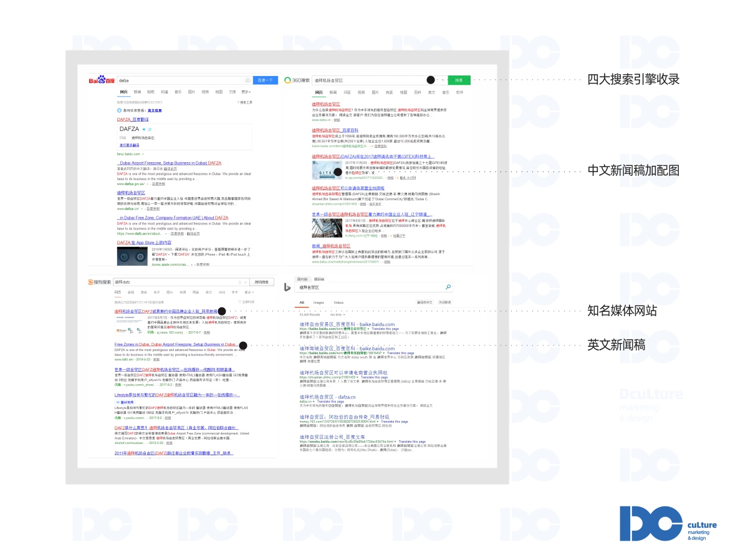Open Baidu result DAFZA 在 App Store 上的内容
This screenshot has width=748, height=560.
pyautogui.click(x=143, y=242)
